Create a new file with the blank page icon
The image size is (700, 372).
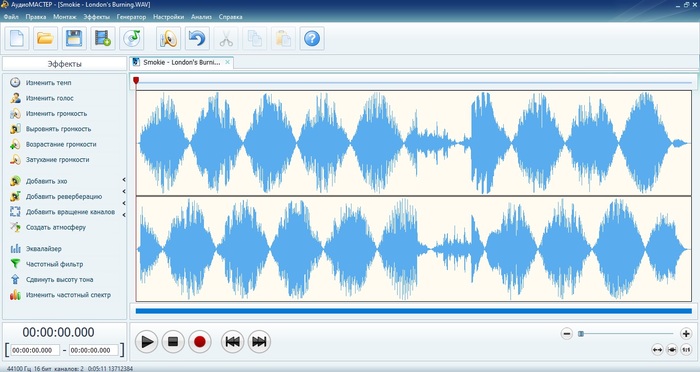[x=17, y=38]
